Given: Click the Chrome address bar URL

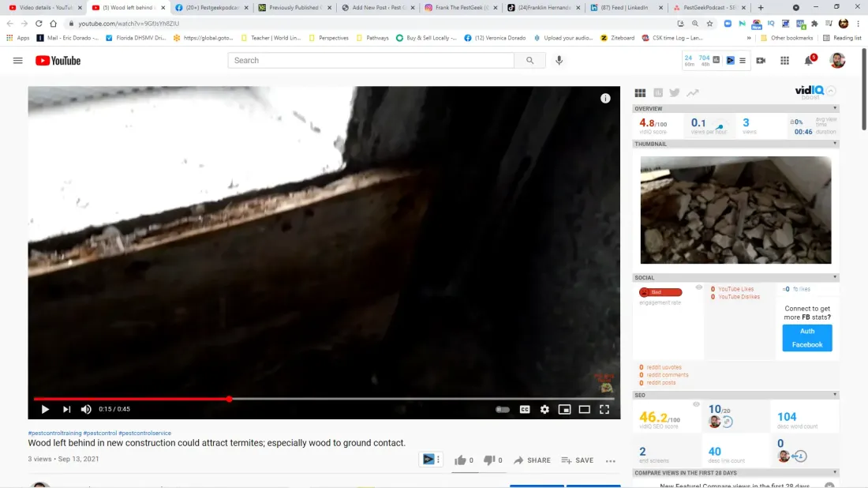Looking at the screenshot, I should point(129,23).
